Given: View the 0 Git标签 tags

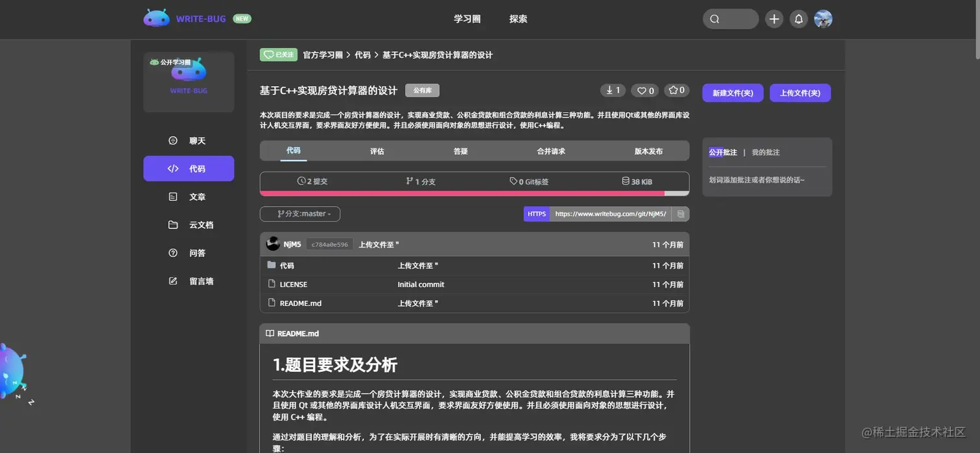Looking at the screenshot, I should point(529,181).
